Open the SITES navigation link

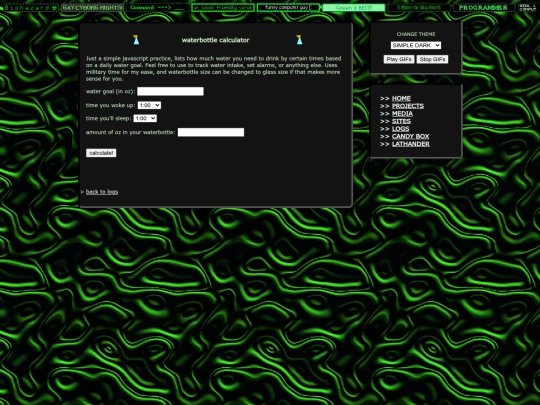(401, 121)
